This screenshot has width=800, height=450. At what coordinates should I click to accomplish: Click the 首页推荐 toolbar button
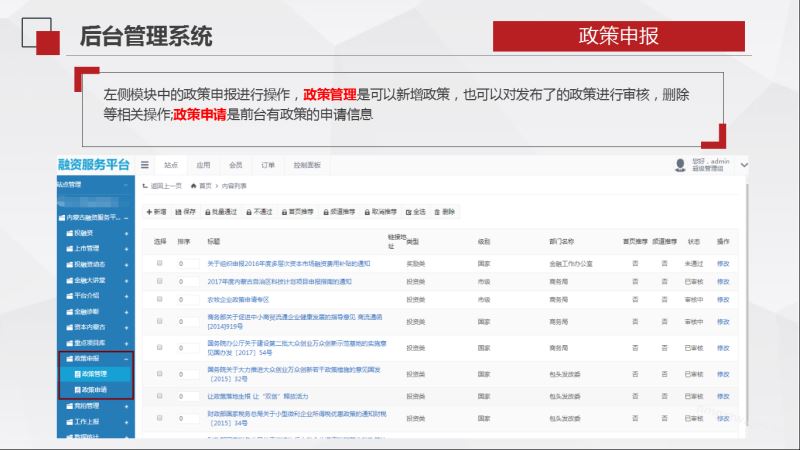point(297,212)
